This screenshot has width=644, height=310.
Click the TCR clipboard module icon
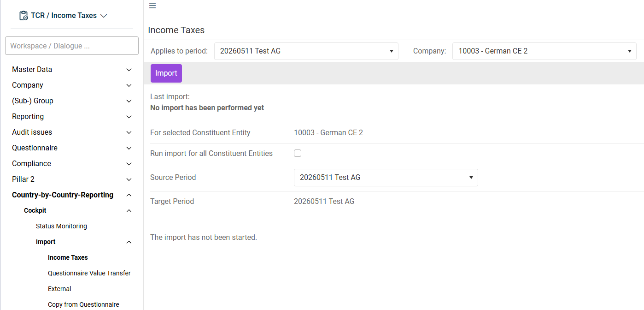pos(23,16)
